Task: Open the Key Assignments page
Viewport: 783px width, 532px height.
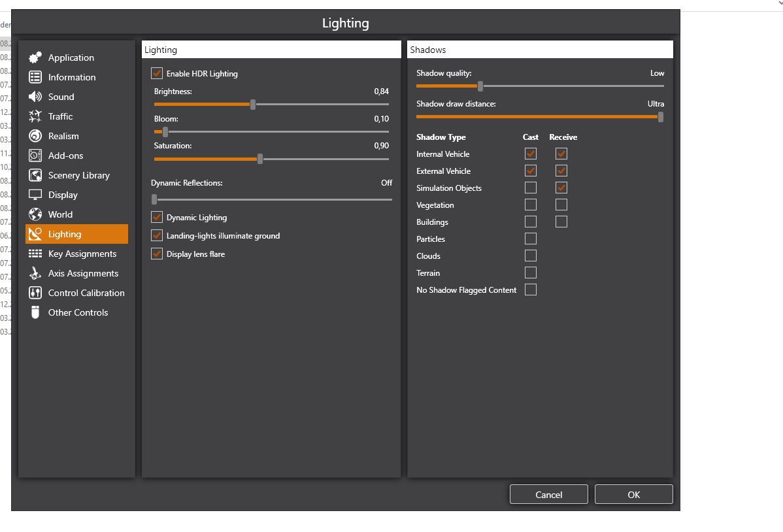Action: tap(76, 254)
